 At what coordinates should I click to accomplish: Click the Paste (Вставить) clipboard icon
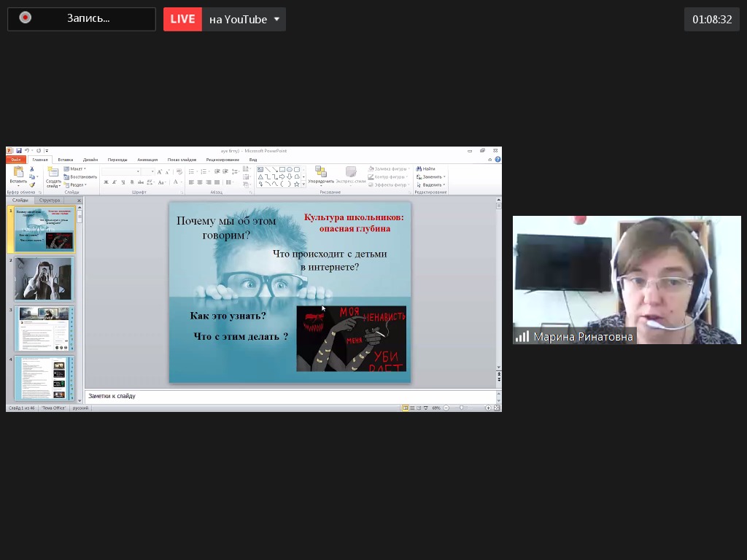pyautogui.click(x=18, y=172)
